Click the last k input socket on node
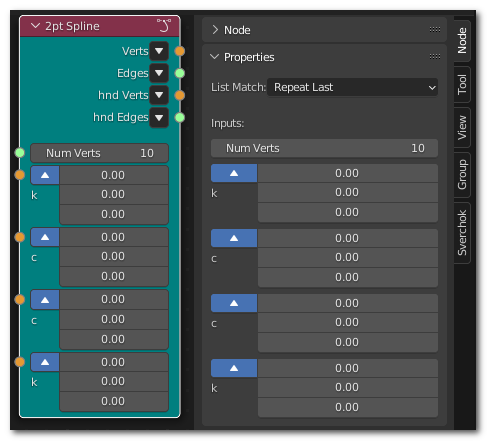This screenshot has height=441, width=487. [x=20, y=362]
